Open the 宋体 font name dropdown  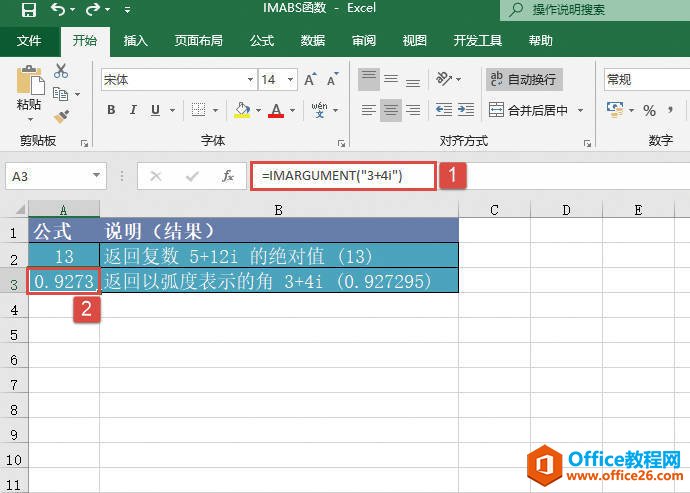click(250, 80)
